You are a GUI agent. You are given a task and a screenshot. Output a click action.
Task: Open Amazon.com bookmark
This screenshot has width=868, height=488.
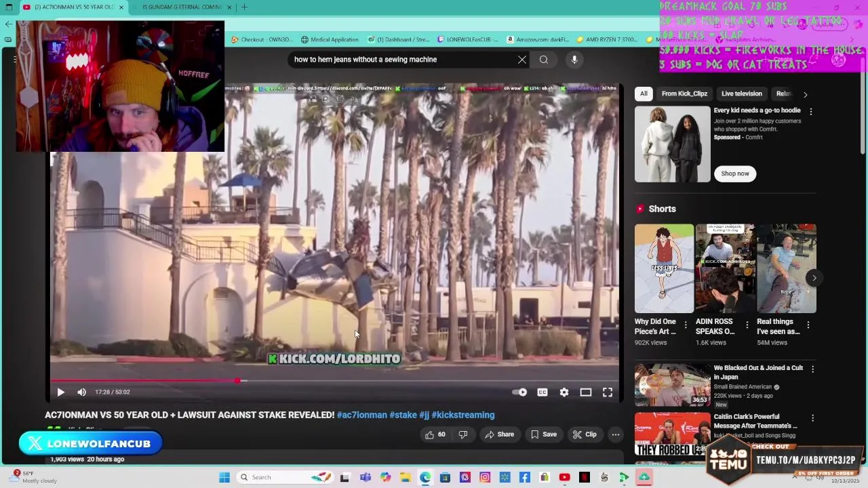coord(538,39)
